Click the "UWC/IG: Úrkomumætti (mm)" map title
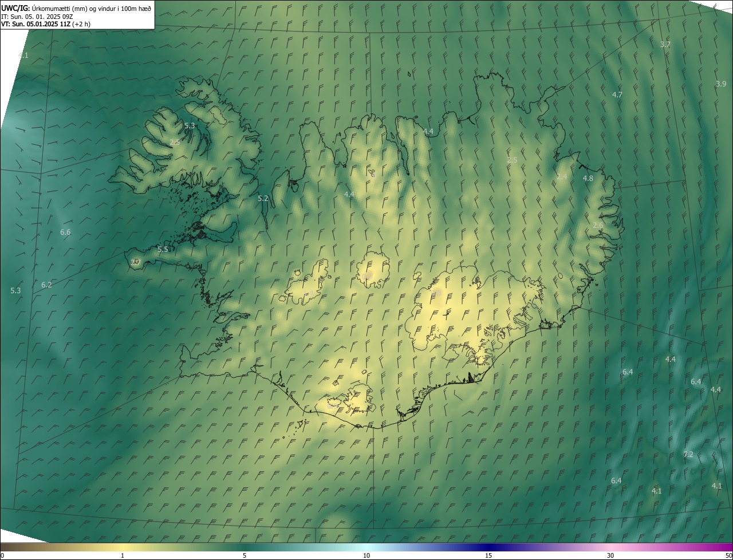 tap(76, 8)
